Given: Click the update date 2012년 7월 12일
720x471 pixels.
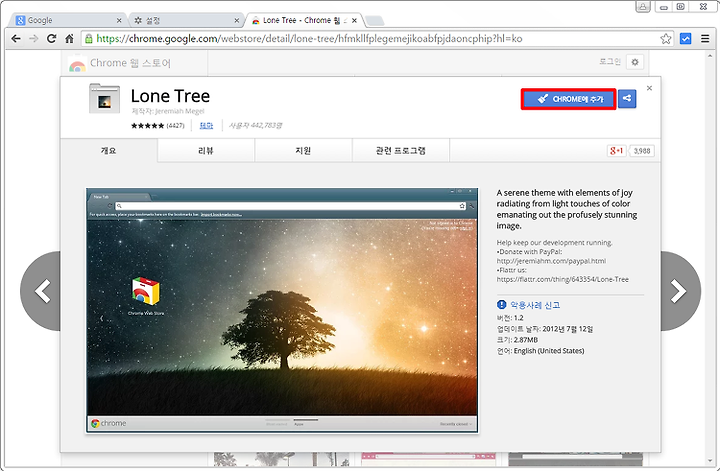Looking at the screenshot, I should point(568,329).
